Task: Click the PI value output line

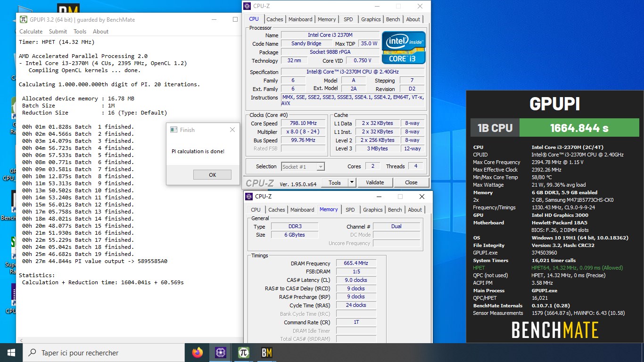Action: click(94, 261)
